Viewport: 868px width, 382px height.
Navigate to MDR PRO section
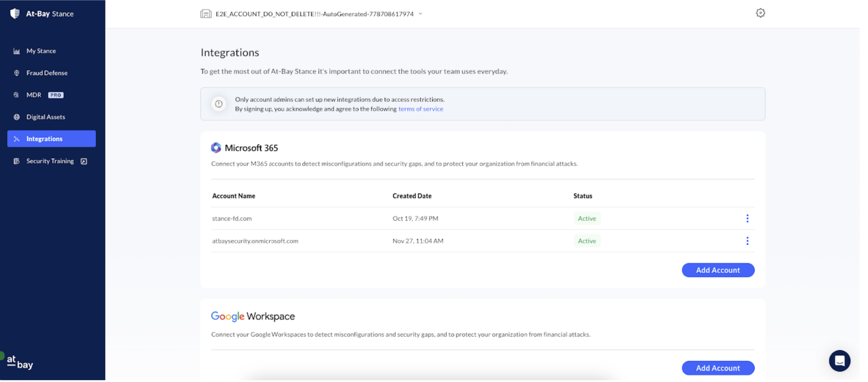[34, 95]
